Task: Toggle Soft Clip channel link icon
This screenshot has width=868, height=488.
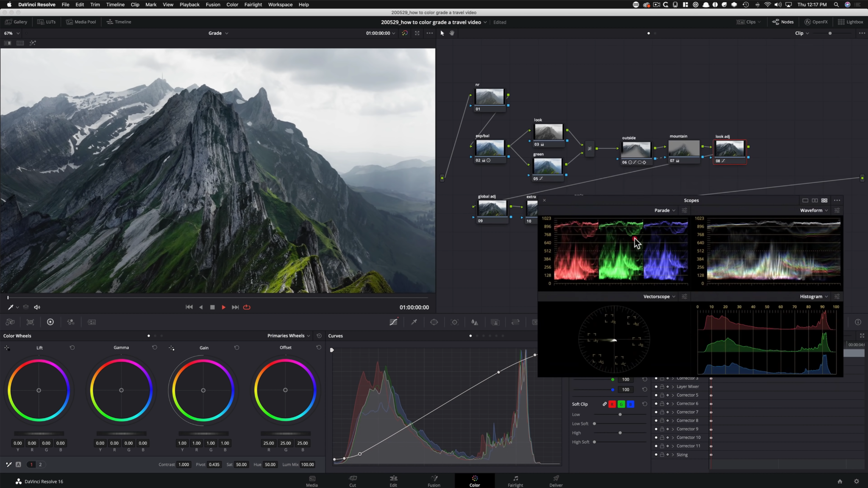Action: 604,404
